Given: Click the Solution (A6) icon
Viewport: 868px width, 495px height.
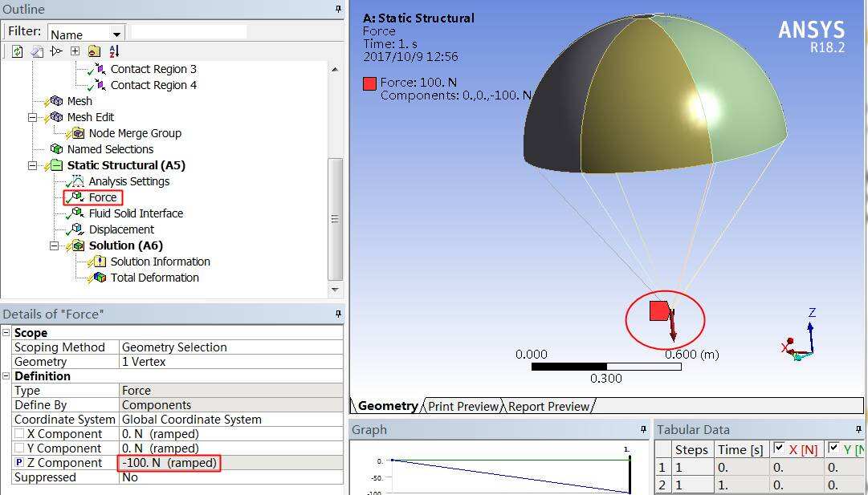Looking at the screenshot, I should click(x=79, y=245).
